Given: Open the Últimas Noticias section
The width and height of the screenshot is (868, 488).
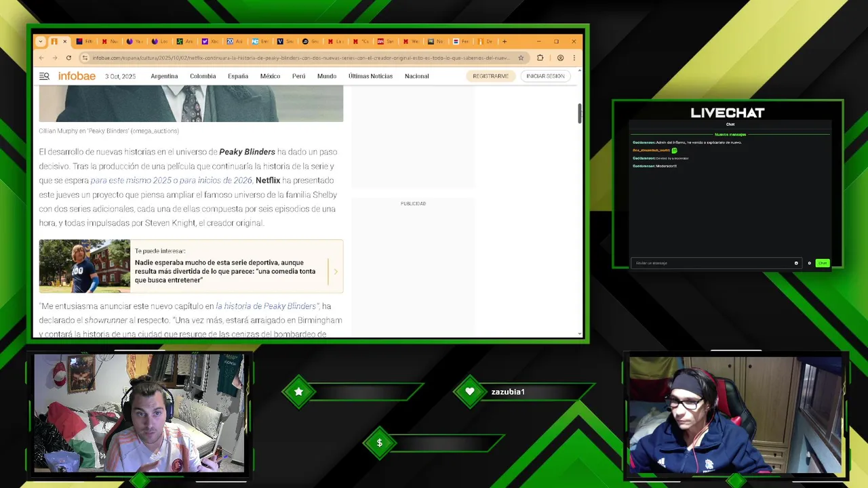Looking at the screenshot, I should (x=370, y=77).
